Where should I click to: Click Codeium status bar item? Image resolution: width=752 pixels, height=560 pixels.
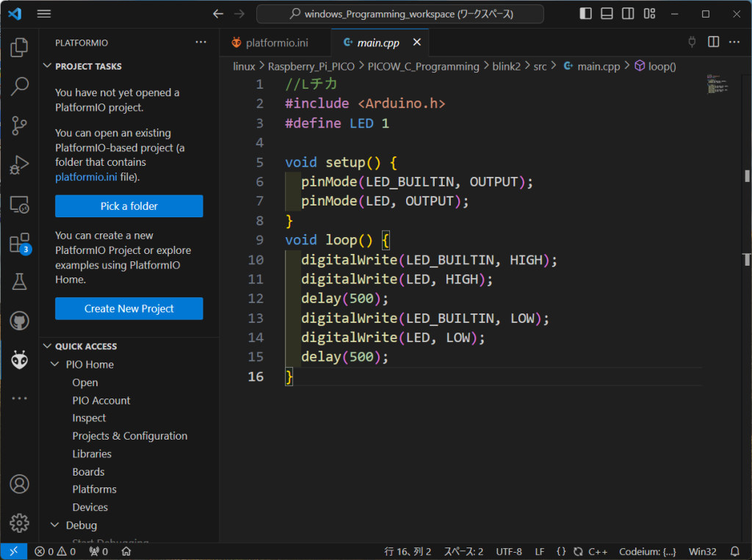point(648,551)
